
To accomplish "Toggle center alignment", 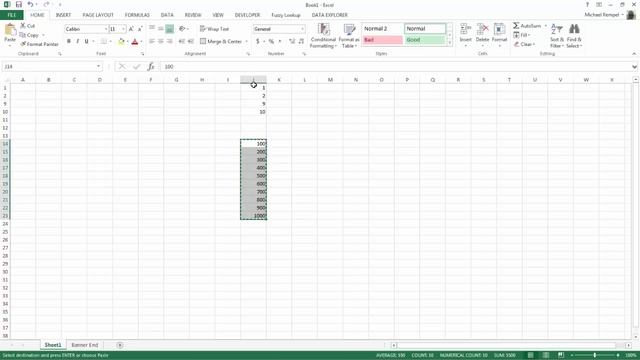I will [160, 41].
